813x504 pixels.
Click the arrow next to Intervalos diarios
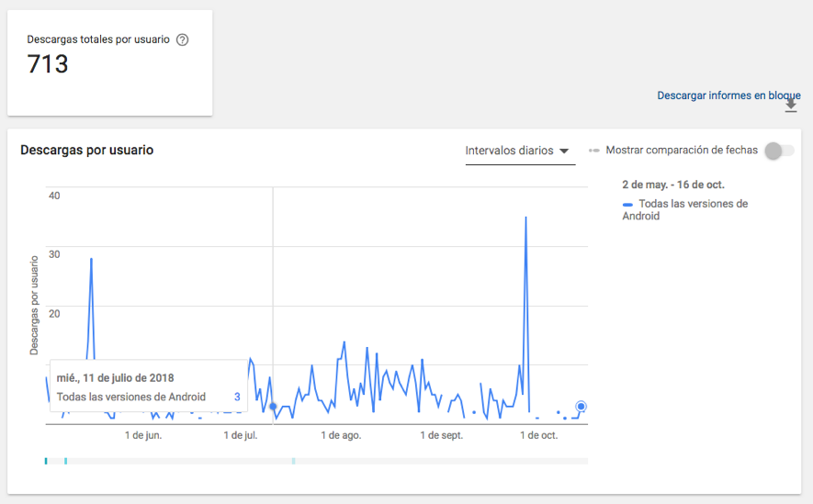564,151
